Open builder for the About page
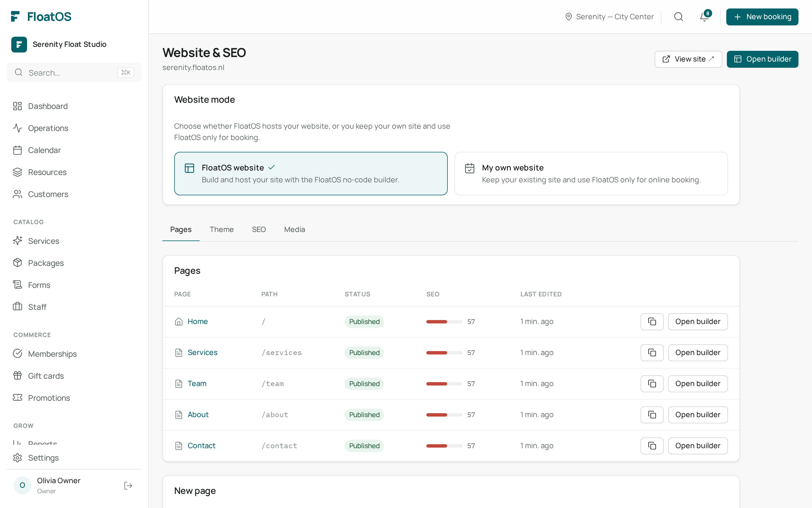 tap(698, 415)
